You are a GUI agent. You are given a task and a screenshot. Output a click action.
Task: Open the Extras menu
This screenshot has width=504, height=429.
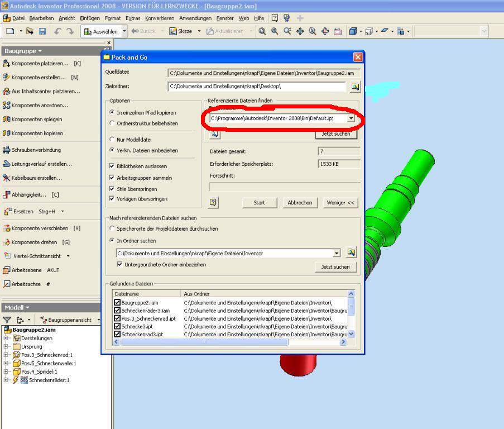133,18
